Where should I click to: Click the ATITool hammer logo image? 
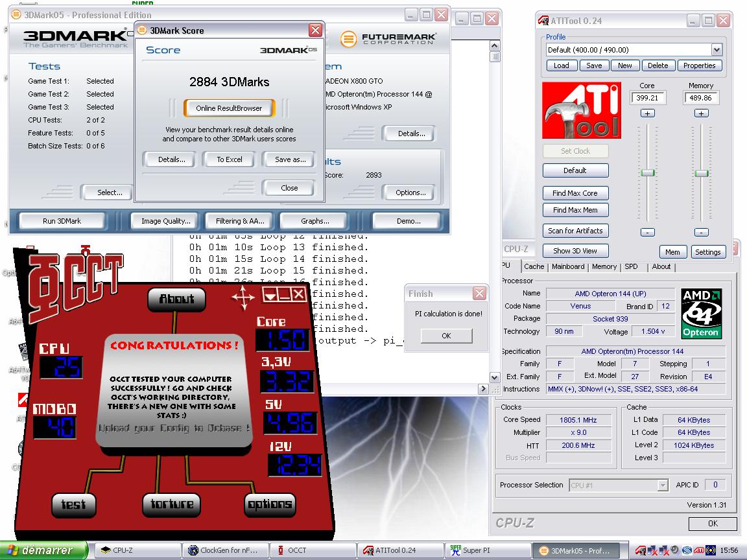(x=581, y=110)
